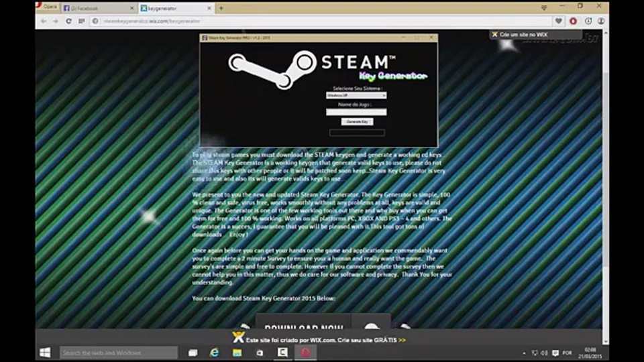The width and height of the screenshot is (644, 362).
Task: Focus the wix.com address bar
Action: click(325, 21)
